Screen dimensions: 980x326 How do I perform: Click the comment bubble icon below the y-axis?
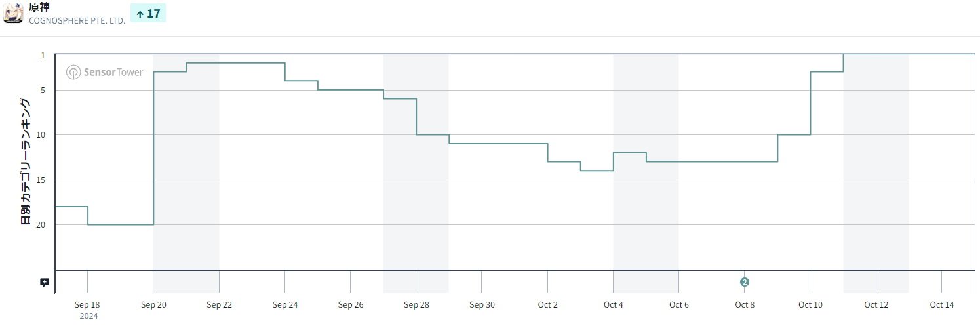point(45,283)
